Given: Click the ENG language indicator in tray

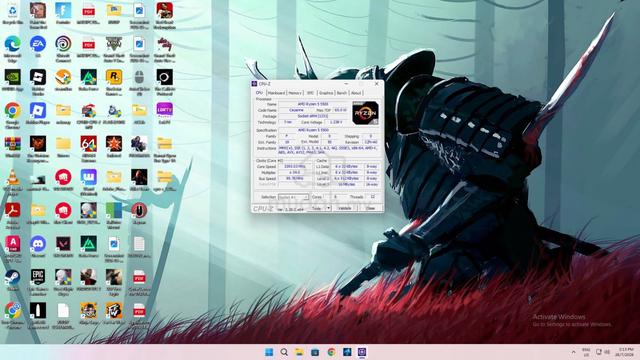Looking at the screenshot, I should [586, 352].
